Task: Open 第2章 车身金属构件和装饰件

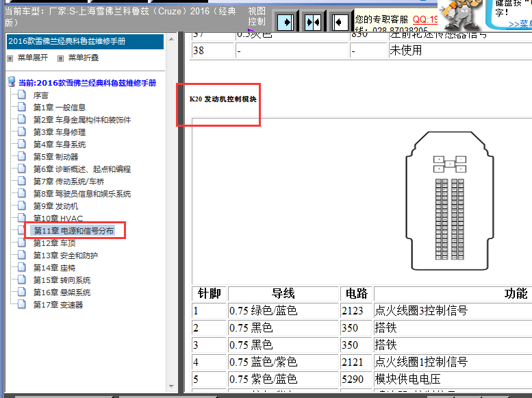Action: (x=81, y=120)
